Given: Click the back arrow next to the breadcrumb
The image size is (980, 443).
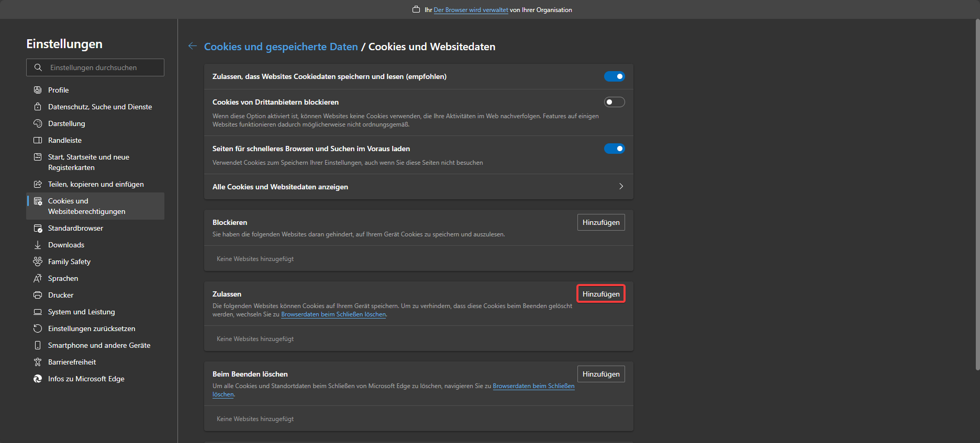Looking at the screenshot, I should 193,46.
